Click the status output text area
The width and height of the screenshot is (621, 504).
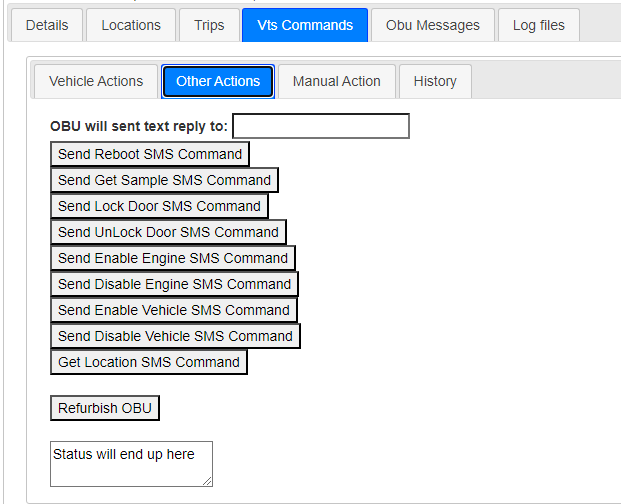click(131, 464)
